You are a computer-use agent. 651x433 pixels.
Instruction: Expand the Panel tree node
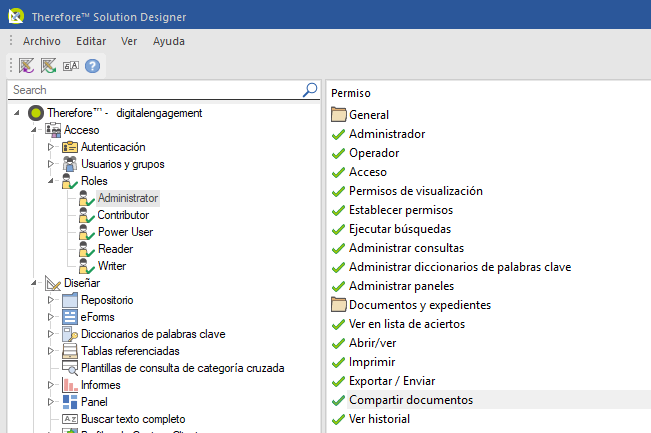point(51,402)
